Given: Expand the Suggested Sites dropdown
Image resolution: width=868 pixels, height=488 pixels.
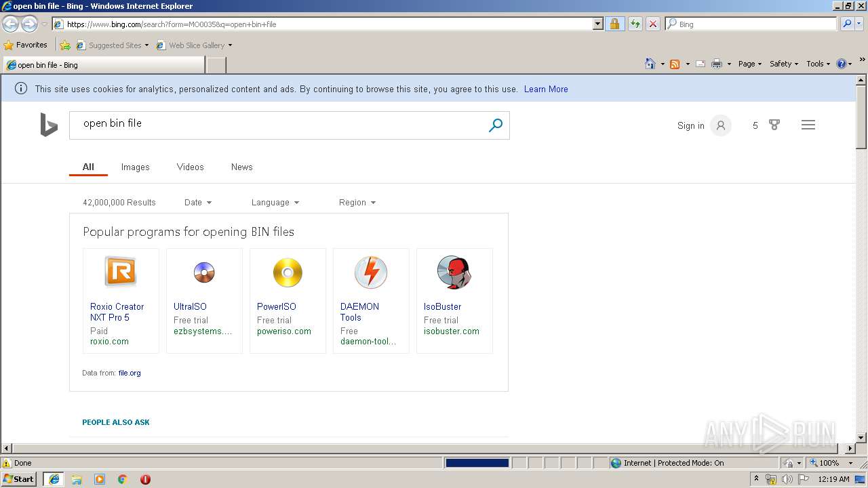Looking at the screenshot, I should [x=146, y=45].
